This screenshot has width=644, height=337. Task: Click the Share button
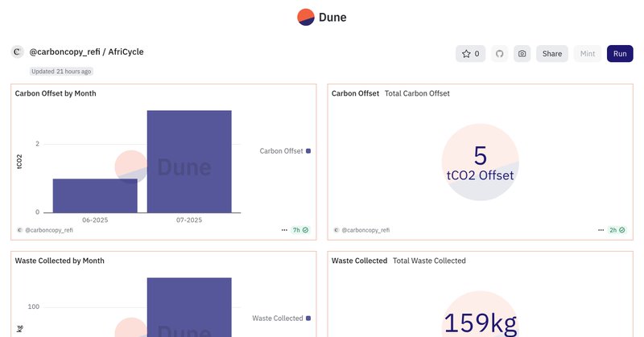(x=552, y=54)
